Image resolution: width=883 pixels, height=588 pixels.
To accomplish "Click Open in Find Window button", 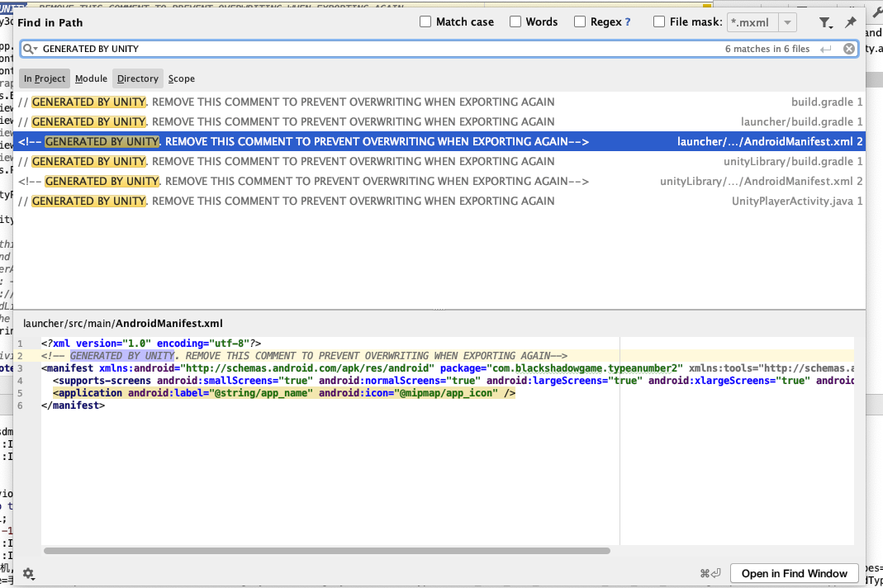I will coord(794,573).
